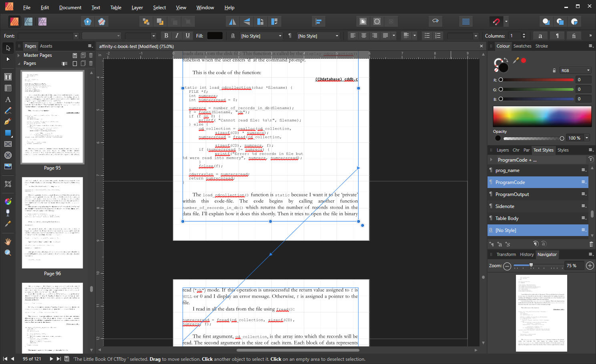596x364 pixels.
Task: Select the Node tool
Action: 8,59
